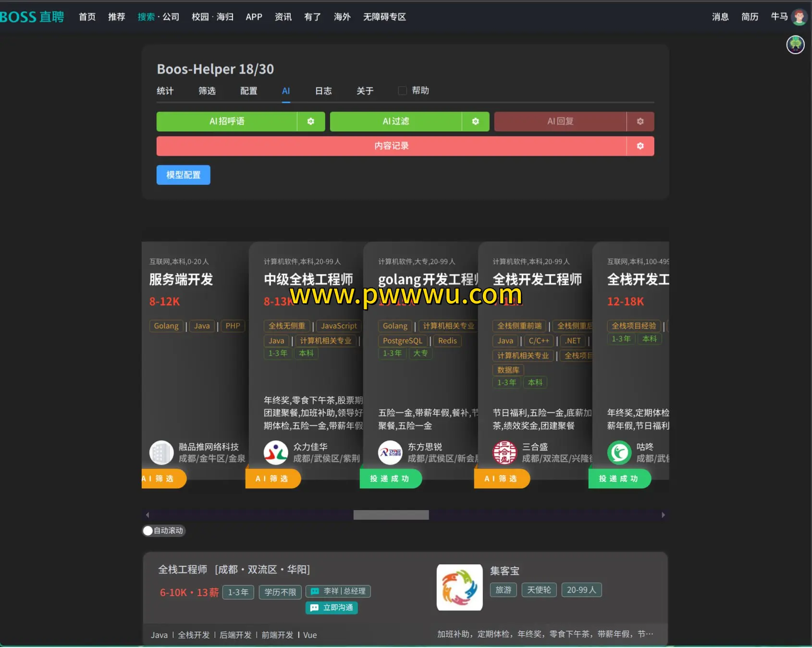Open AI回复 gear settings

coord(640,122)
